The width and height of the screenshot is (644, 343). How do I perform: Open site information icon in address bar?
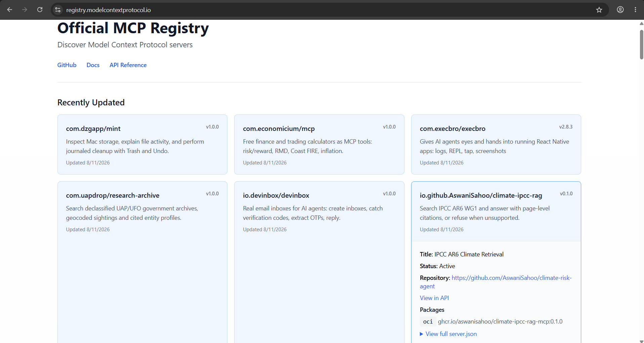pyautogui.click(x=58, y=10)
